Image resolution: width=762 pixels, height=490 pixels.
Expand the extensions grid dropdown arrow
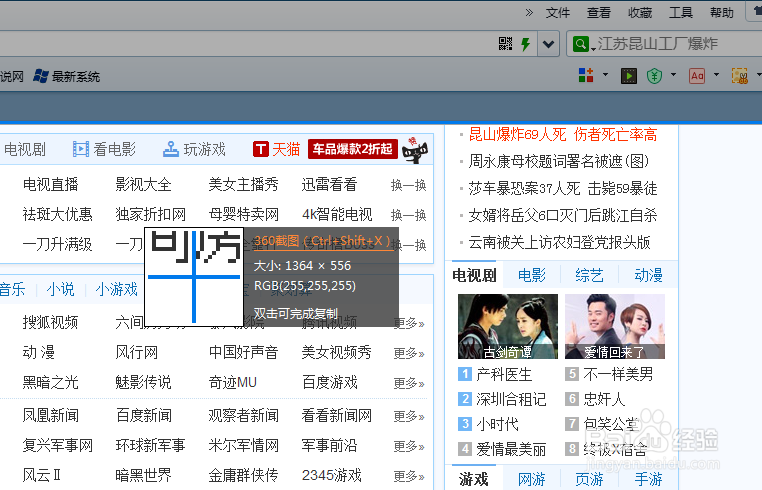pyautogui.click(x=605, y=75)
